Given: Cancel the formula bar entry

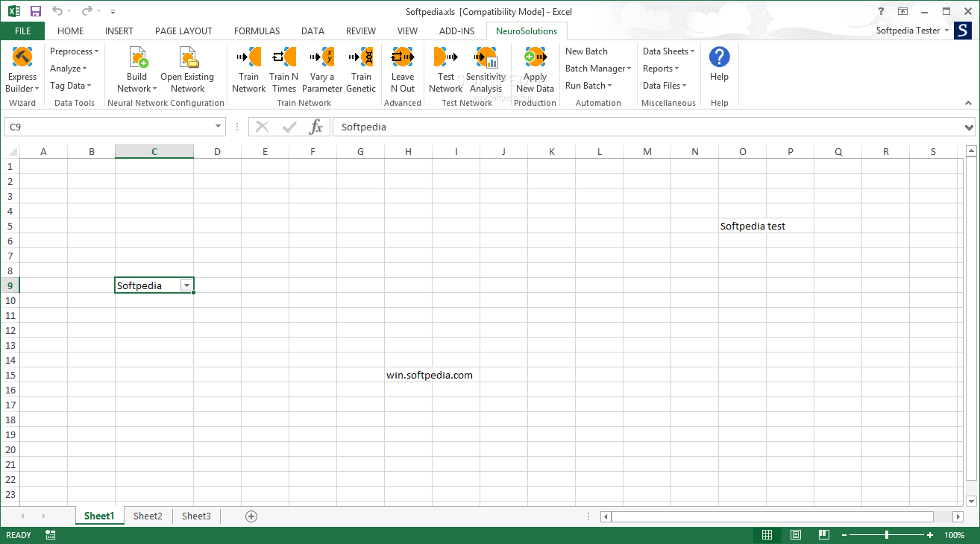Looking at the screenshot, I should (262, 127).
